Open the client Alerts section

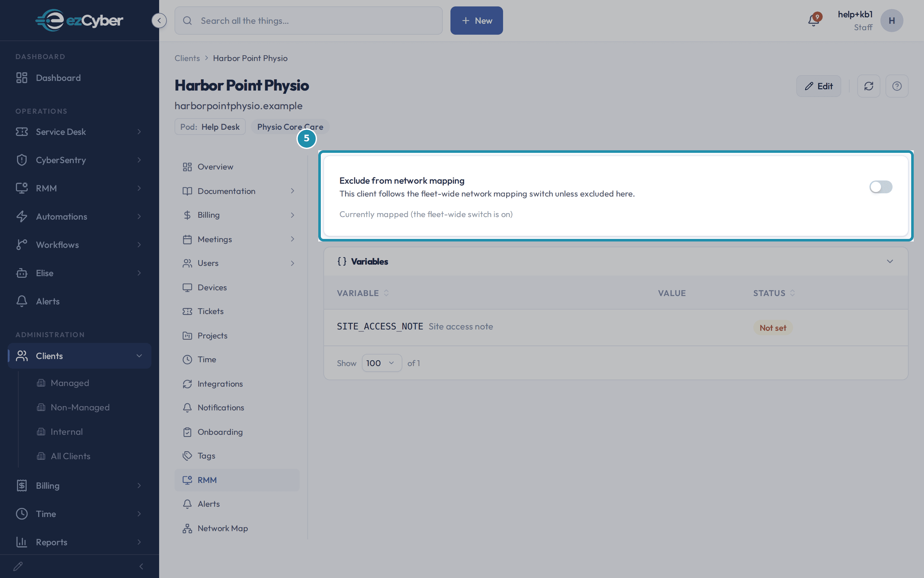click(237, 504)
